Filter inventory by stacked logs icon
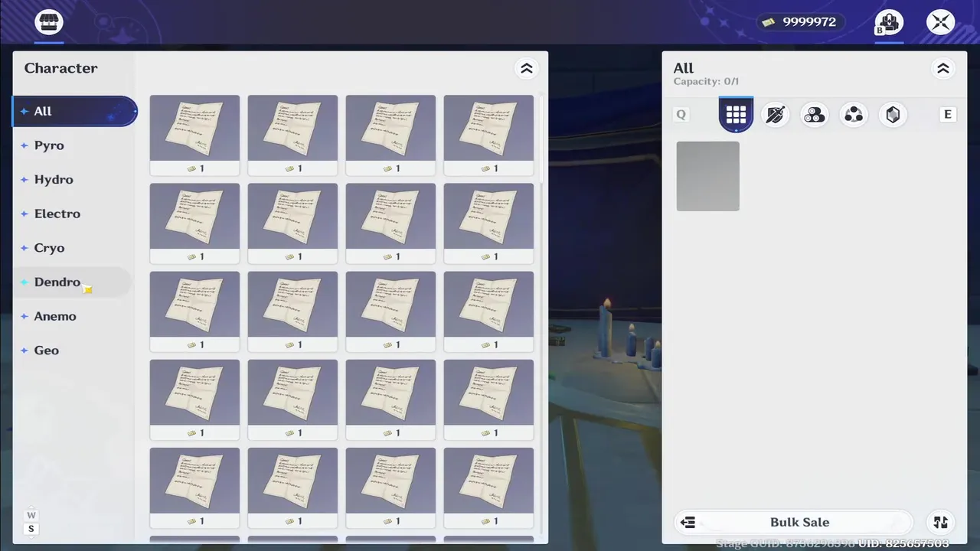 click(815, 115)
